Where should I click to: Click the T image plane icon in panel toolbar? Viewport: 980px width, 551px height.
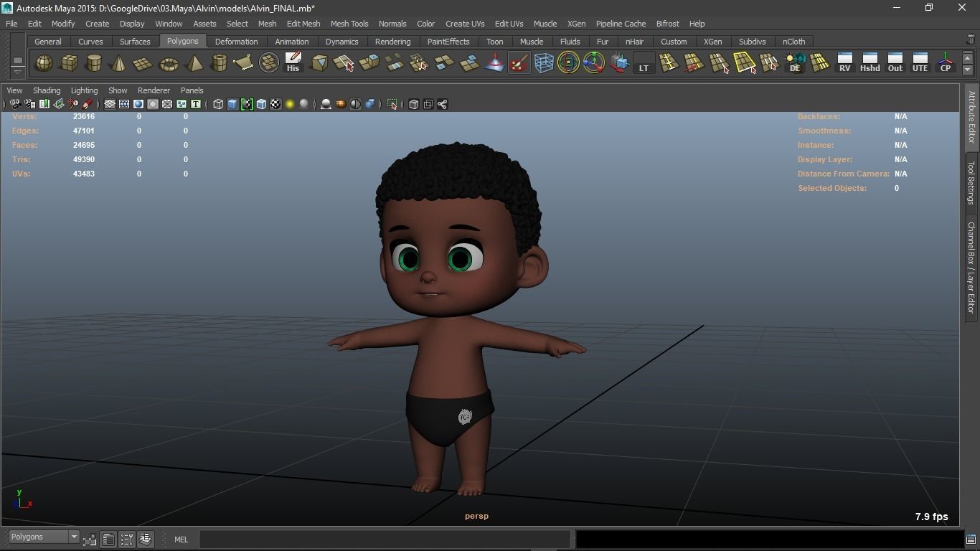195,104
